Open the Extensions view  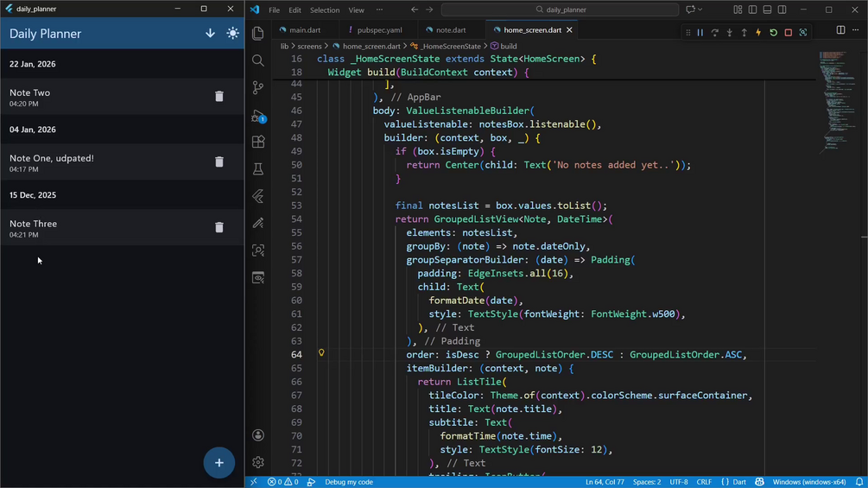point(258,142)
